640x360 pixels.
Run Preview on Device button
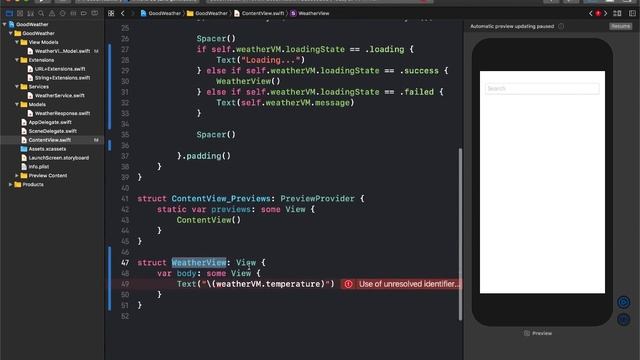(x=623, y=320)
